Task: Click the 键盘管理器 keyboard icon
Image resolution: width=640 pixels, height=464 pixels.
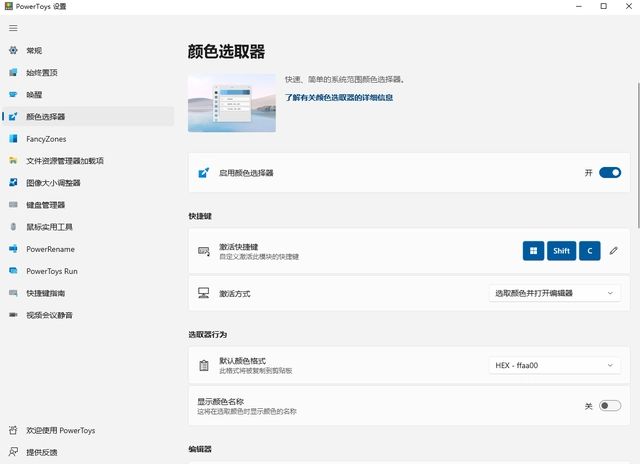Action: [13, 204]
